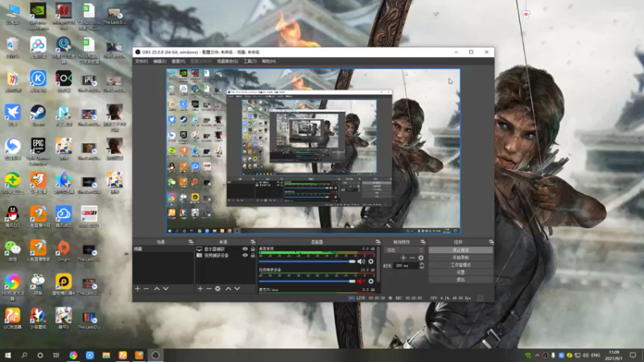
Task: Select the 显示器捕获 source row
Action: coord(225,249)
